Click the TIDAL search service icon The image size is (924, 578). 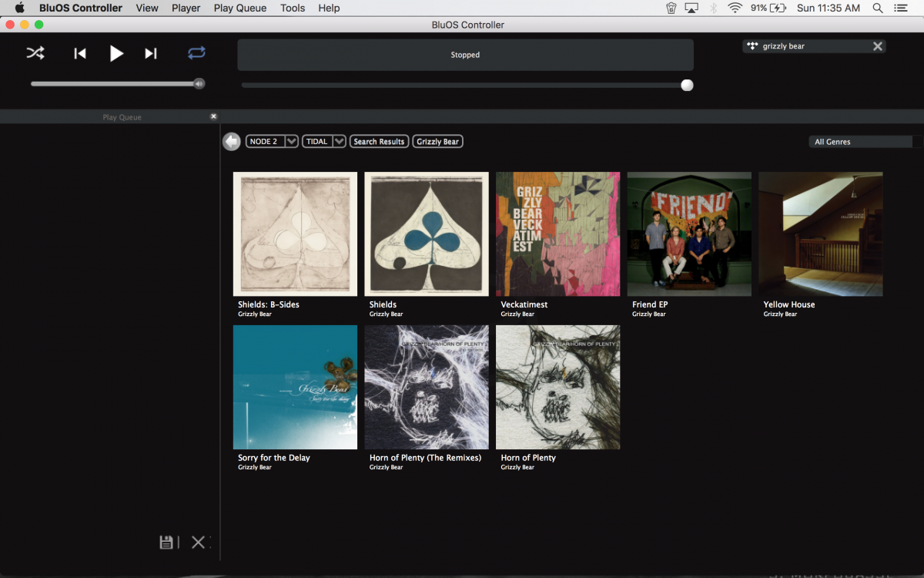pyautogui.click(x=752, y=46)
